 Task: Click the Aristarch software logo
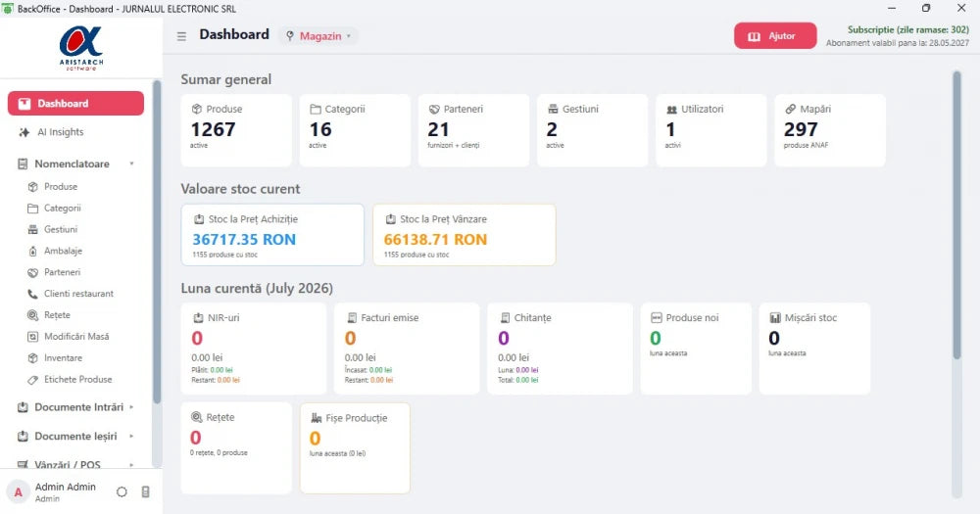tap(81, 47)
